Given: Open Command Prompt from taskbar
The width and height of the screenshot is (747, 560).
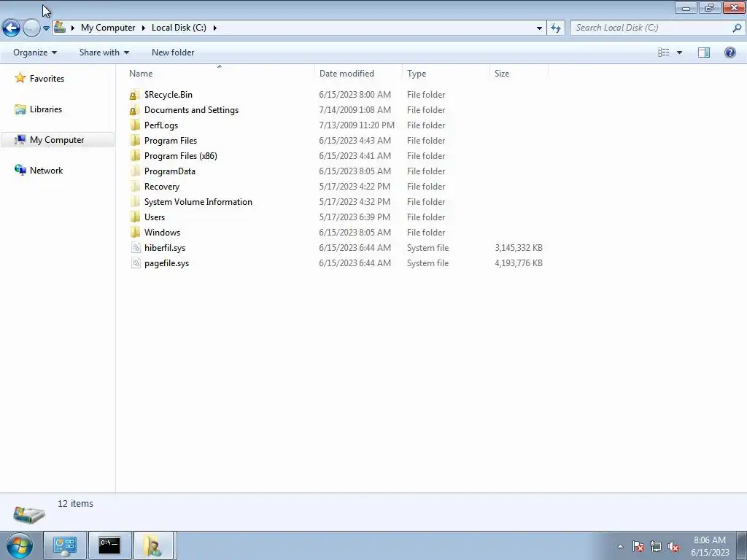Looking at the screenshot, I should click(x=109, y=545).
